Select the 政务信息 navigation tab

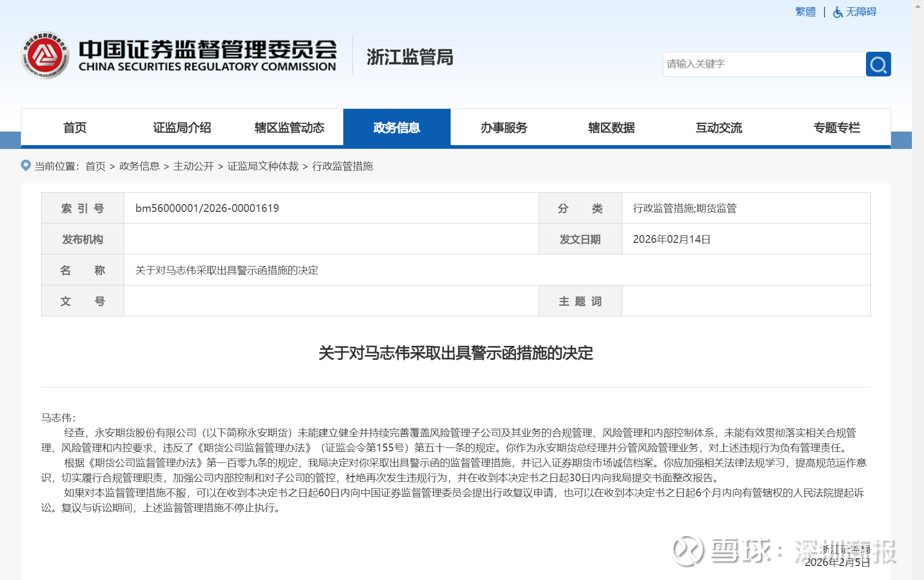coord(396,128)
